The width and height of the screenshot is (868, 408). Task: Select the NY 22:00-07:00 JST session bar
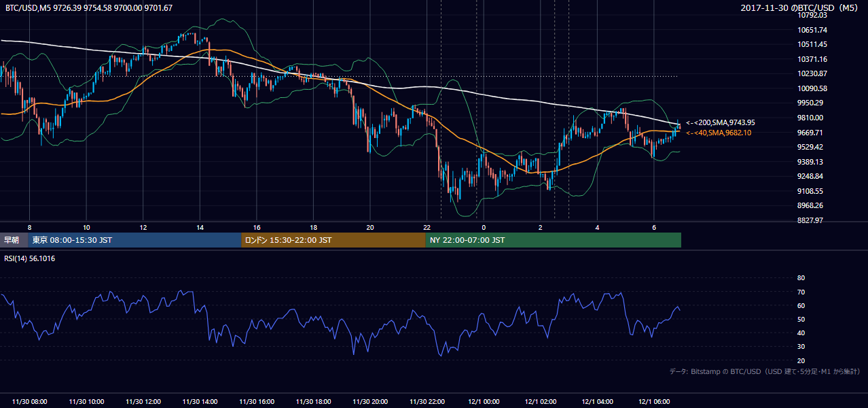tap(554, 240)
